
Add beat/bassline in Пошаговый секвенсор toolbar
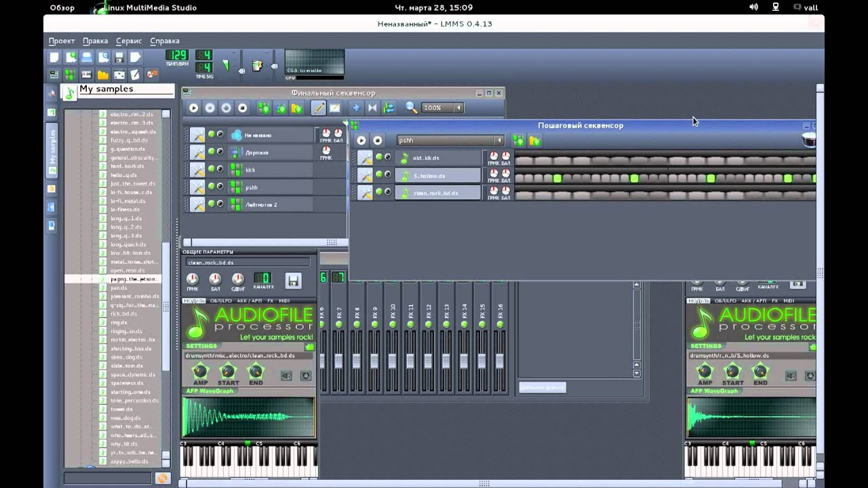[518, 140]
